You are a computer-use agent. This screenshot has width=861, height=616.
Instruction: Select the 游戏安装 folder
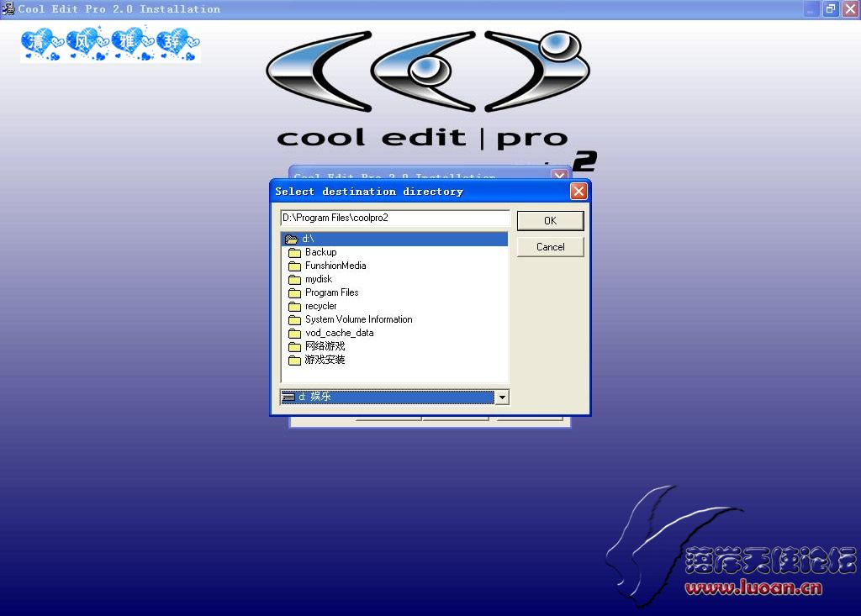click(325, 360)
